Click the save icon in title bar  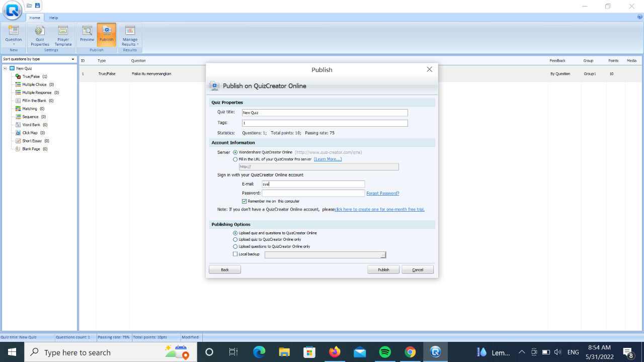[x=37, y=6]
